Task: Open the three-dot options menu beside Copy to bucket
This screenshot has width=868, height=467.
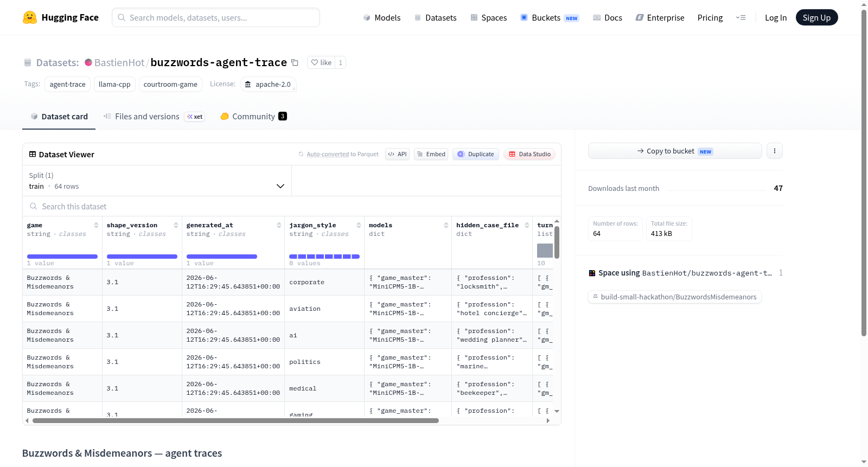Action: coord(775,151)
